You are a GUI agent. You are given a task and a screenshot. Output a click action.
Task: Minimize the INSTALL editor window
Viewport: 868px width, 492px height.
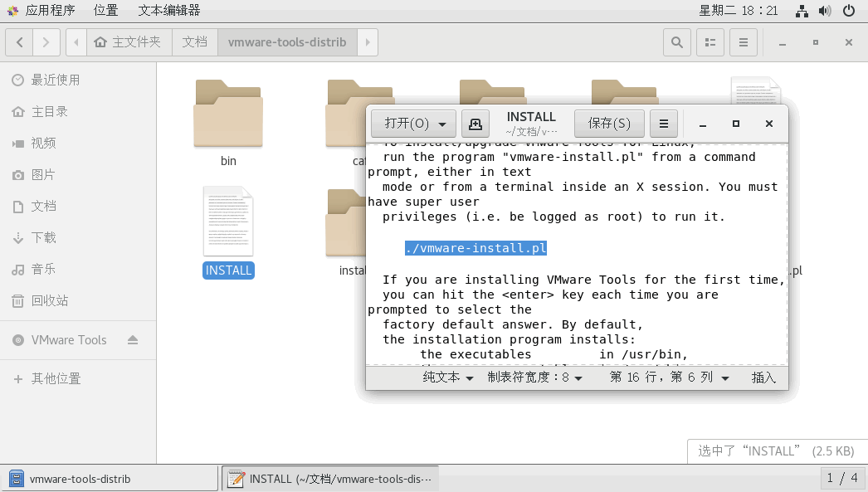click(x=703, y=124)
